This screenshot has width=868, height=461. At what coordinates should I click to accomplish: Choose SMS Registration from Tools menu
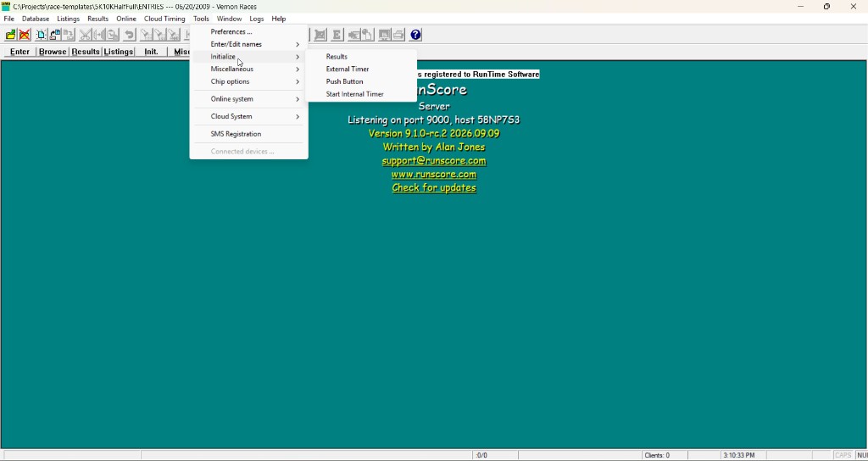pyautogui.click(x=248, y=134)
